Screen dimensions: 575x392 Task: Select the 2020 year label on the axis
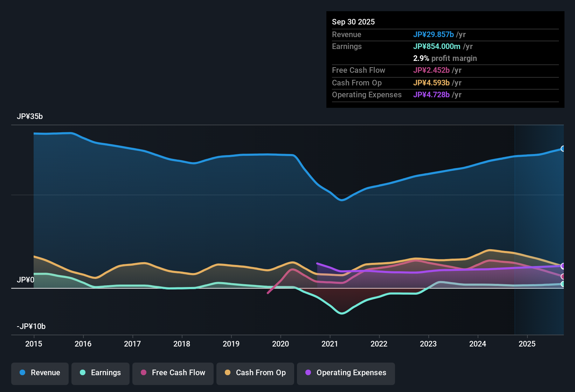(280, 344)
